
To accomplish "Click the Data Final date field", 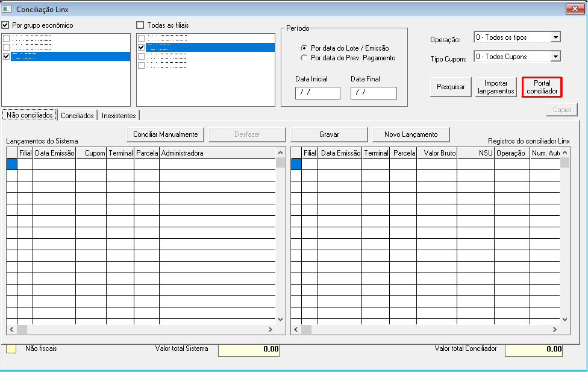I will [x=374, y=93].
